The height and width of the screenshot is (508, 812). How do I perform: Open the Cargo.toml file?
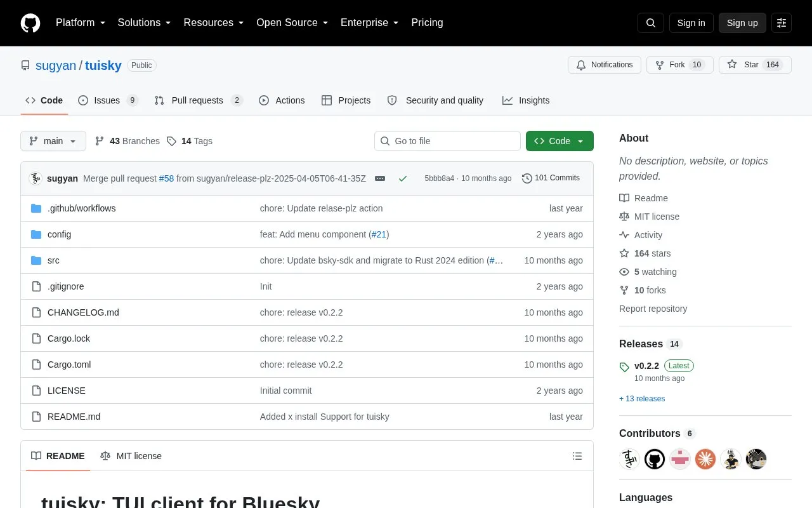click(x=69, y=364)
